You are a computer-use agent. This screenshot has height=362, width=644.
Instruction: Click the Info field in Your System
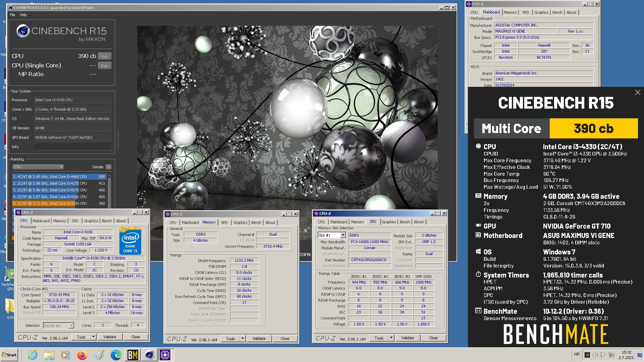(72, 147)
